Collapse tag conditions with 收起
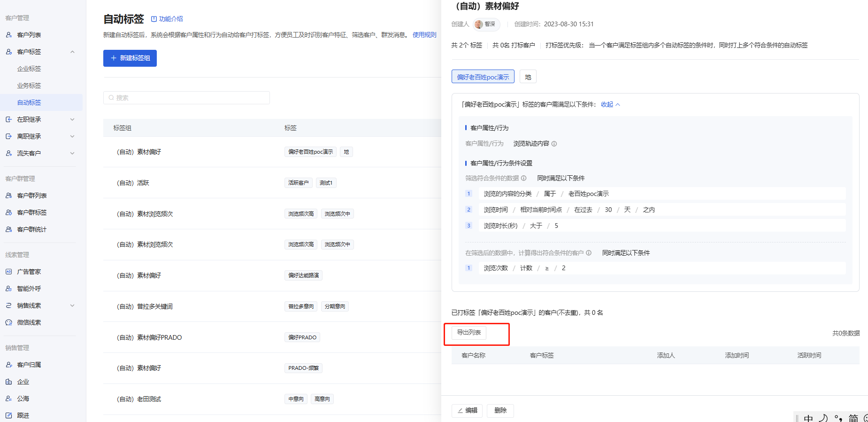The width and height of the screenshot is (868, 422). 610,104
